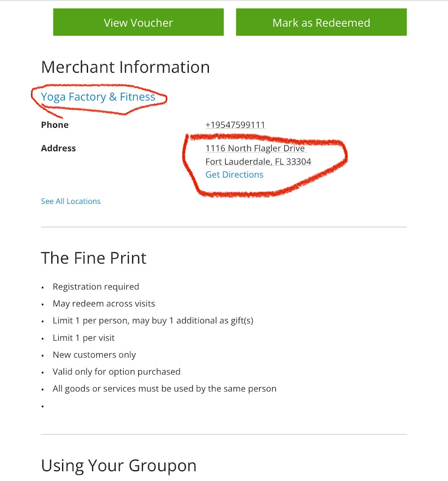Open the Get Directions link
The width and height of the screenshot is (448, 481).
[x=234, y=175]
